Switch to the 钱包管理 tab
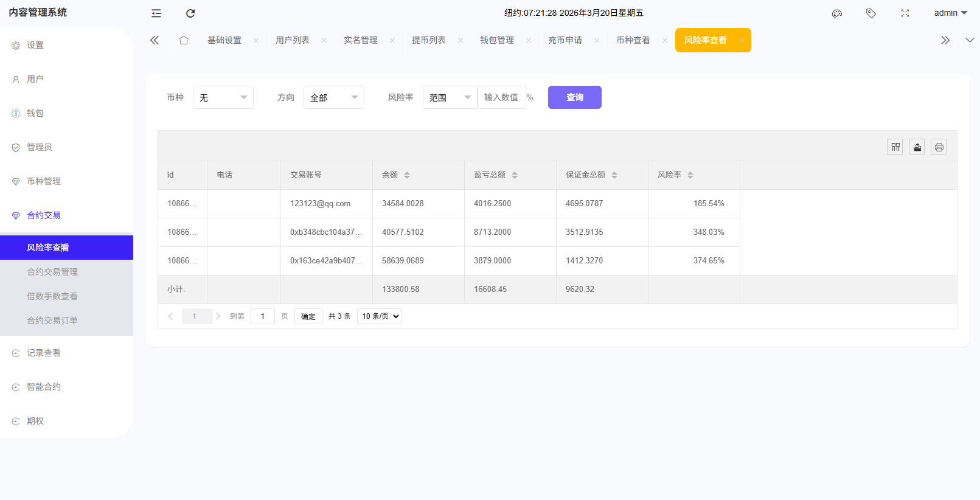Viewport: 980px width, 500px height. [x=496, y=40]
